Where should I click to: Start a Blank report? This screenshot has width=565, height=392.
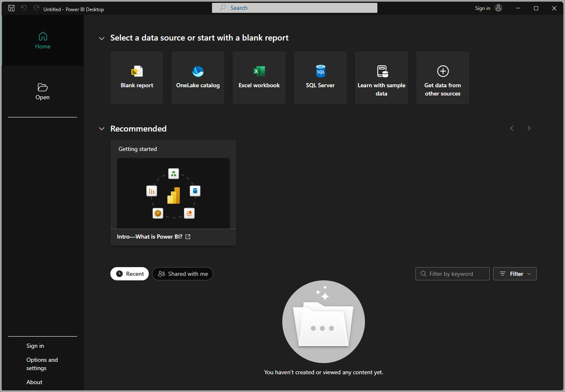coord(136,78)
